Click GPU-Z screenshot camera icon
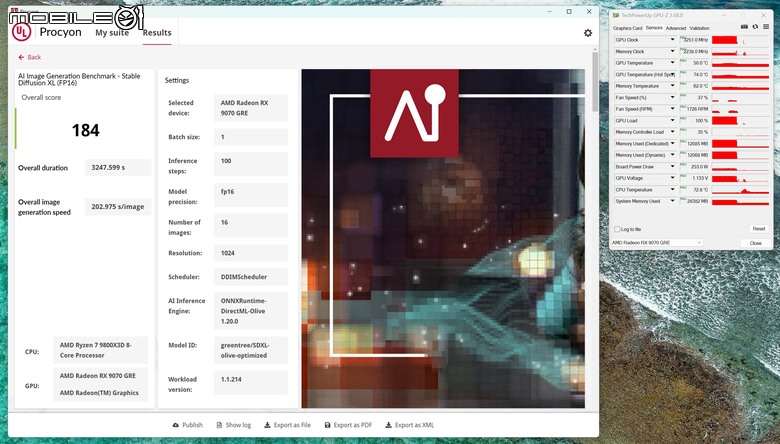The image size is (780, 444). coord(744,27)
